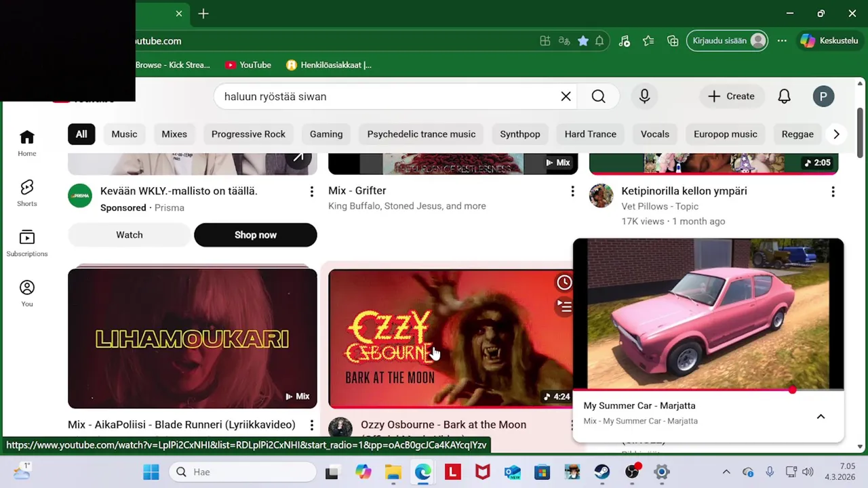Select the Vocals filter chip
The image size is (868, 488).
(655, 134)
